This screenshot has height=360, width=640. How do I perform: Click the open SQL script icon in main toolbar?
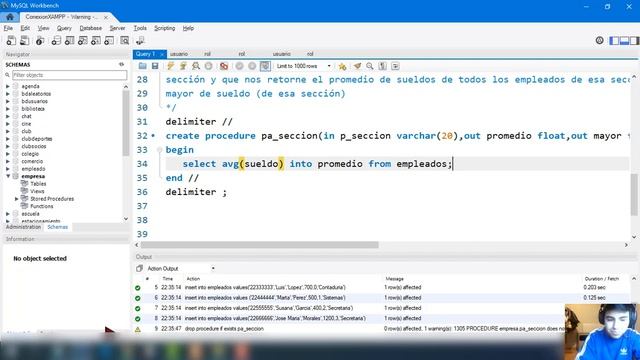click(x=24, y=40)
